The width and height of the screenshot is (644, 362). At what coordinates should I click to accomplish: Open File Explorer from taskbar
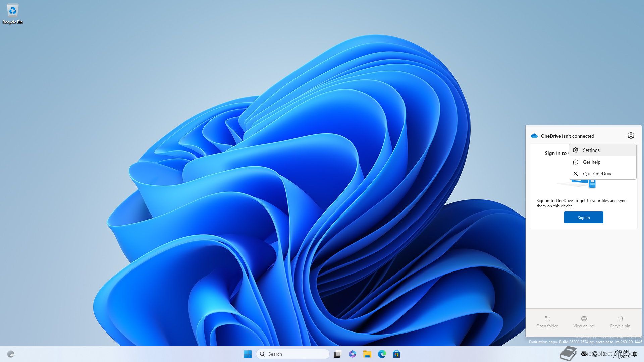pos(367,354)
